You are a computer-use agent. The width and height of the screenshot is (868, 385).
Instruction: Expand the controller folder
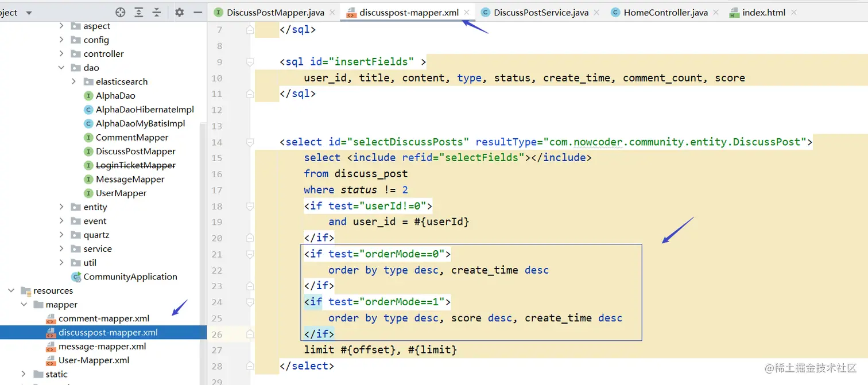(61, 53)
